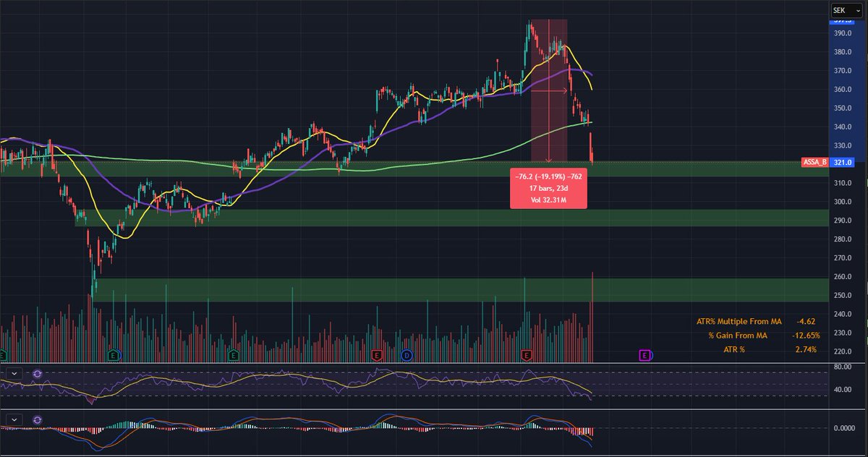The width and height of the screenshot is (868, 457).
Task: Click the 240.0 price axis label
Action: pos(842,314)
